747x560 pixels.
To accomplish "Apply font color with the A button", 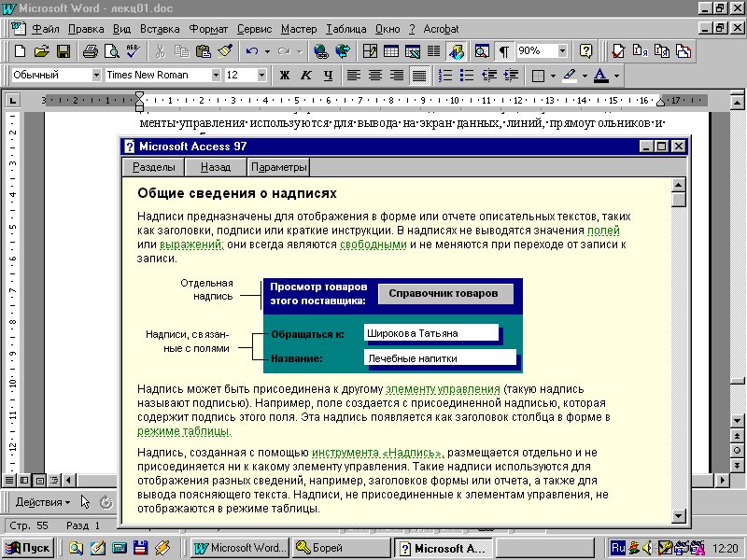I will coord(600,76).
